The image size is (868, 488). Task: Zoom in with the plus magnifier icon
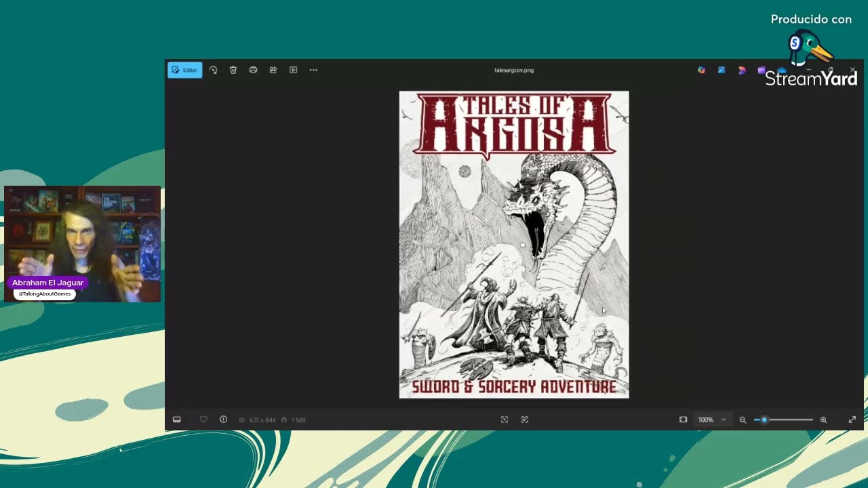click(823, 420)
